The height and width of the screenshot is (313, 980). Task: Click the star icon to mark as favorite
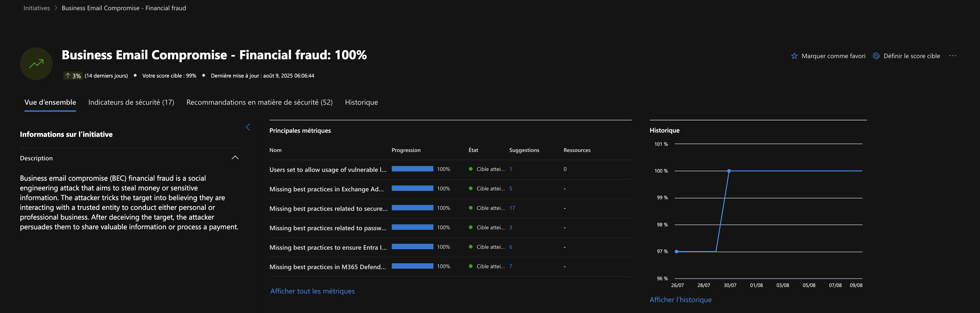pos(794,56)
